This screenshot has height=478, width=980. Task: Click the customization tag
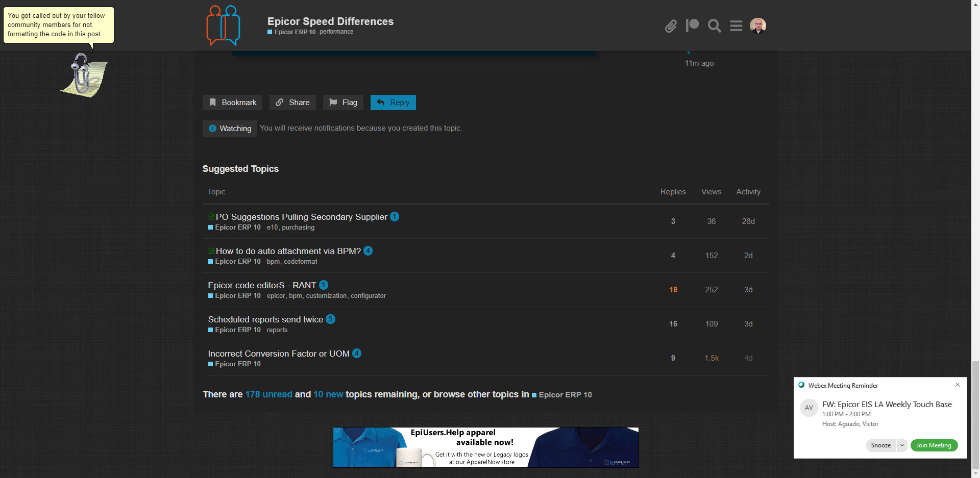[x=326, y=296]
